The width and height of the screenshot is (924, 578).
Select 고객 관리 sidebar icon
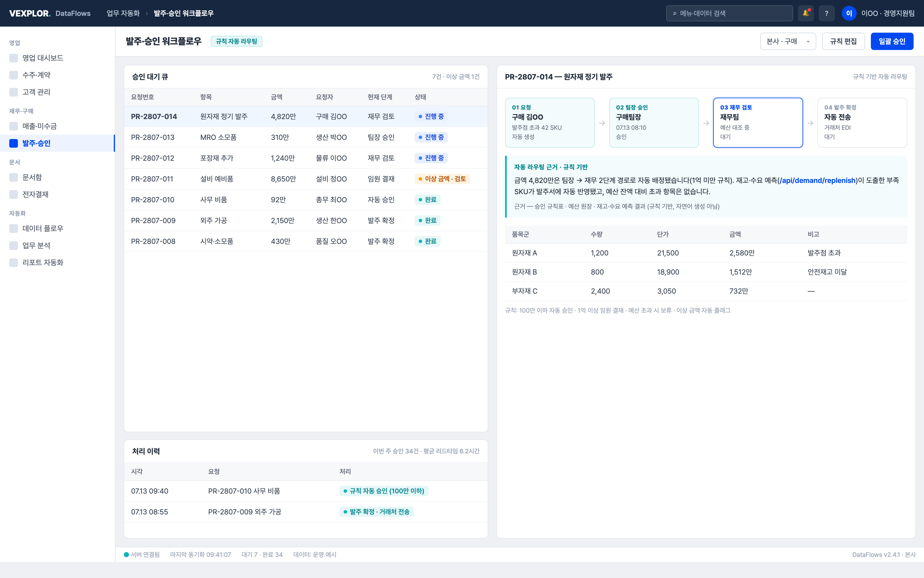click(x=14, y=92)
